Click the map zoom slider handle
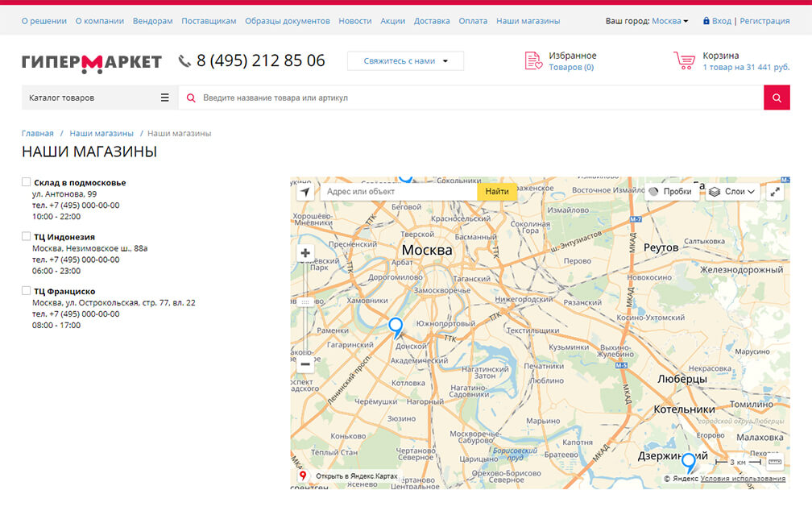The image size is (812, 511). coord(305,301)
